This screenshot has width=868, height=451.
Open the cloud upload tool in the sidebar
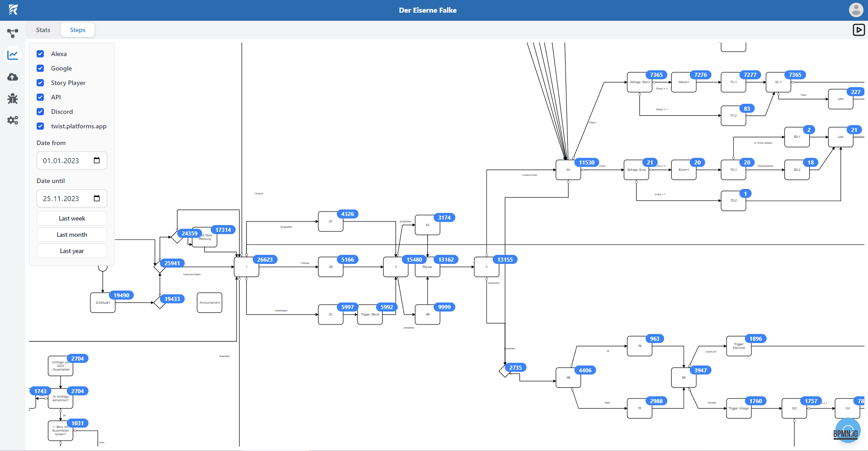[13, 77]
